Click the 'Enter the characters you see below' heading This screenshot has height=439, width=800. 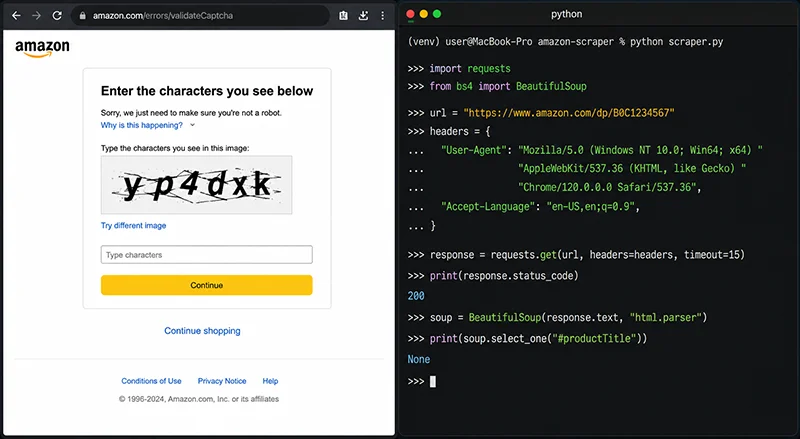click(x=207, y=91)
